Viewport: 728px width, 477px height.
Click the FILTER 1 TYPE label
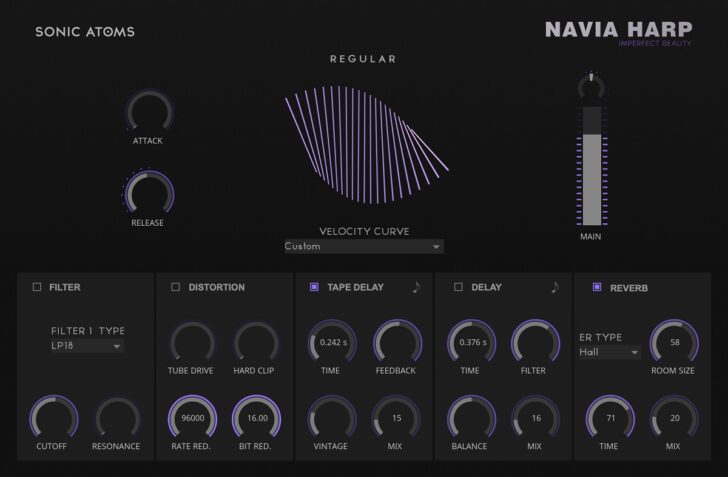(x=88, y=331)
